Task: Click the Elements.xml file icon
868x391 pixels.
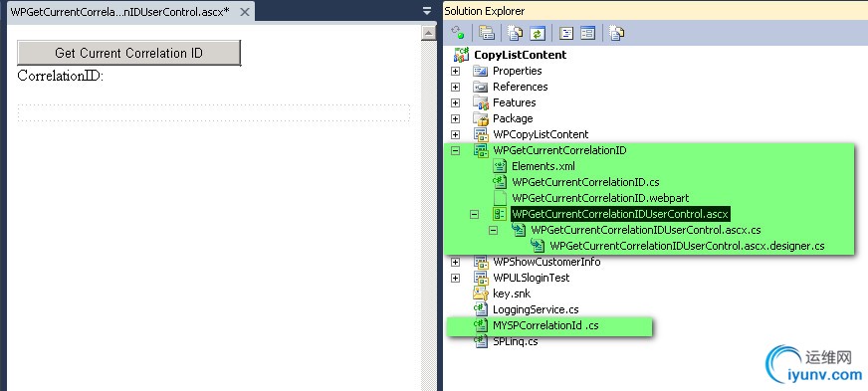Action: pos(500,166)
